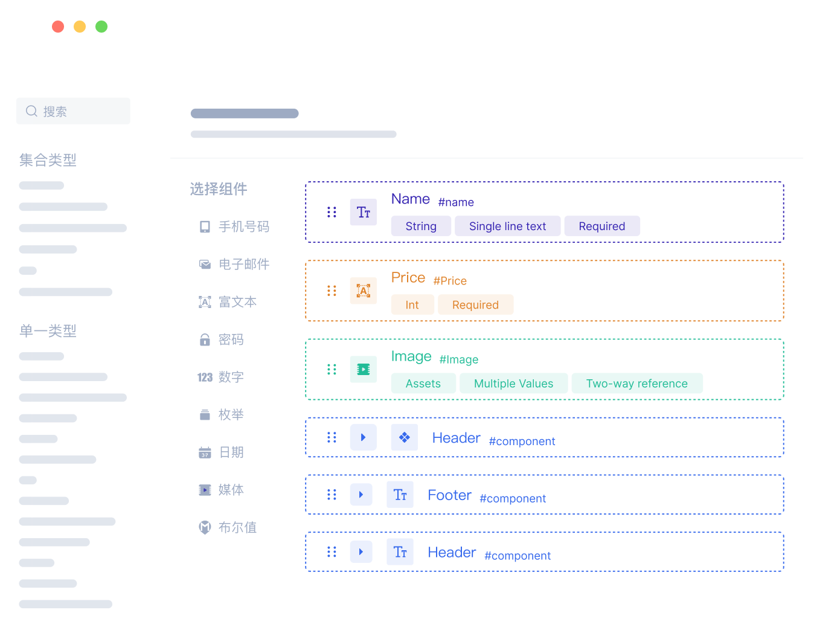This screenshot has height=639, width=840.
Task: Click the drag handle of the Footer row
Action: pyautogui.click(x=332, y=495)
